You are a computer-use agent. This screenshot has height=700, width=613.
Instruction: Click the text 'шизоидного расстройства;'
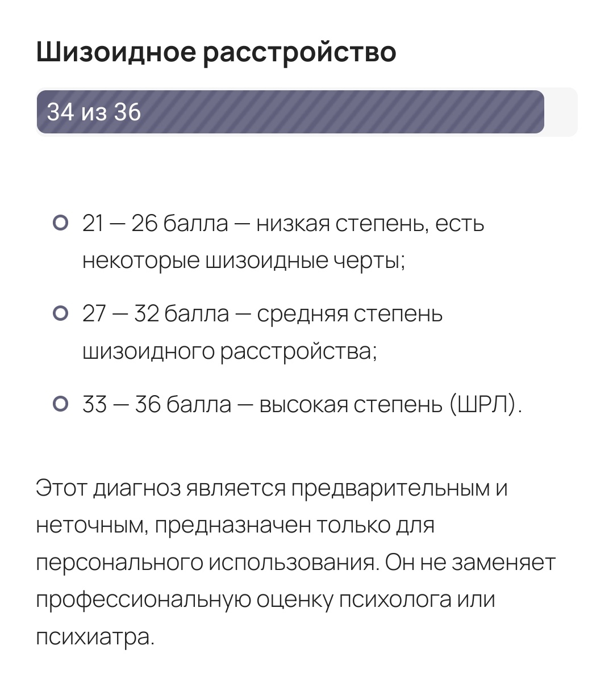(230, 351)
